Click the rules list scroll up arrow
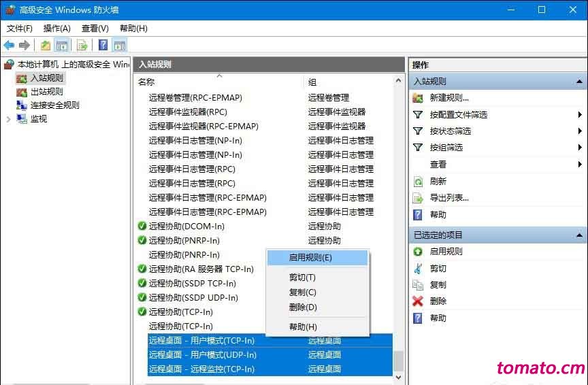 (x=398, y=80)
